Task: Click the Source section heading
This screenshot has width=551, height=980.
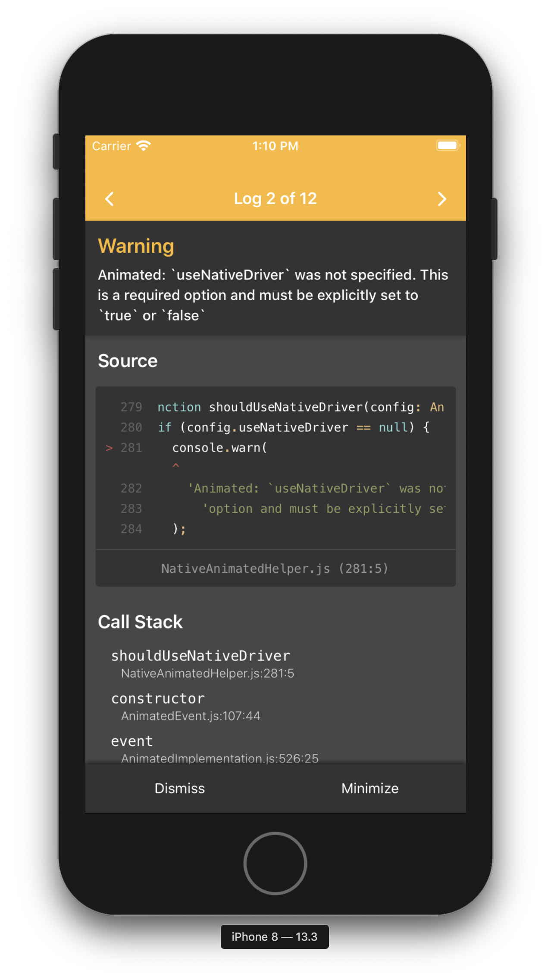Action: (x=128, y=361)
